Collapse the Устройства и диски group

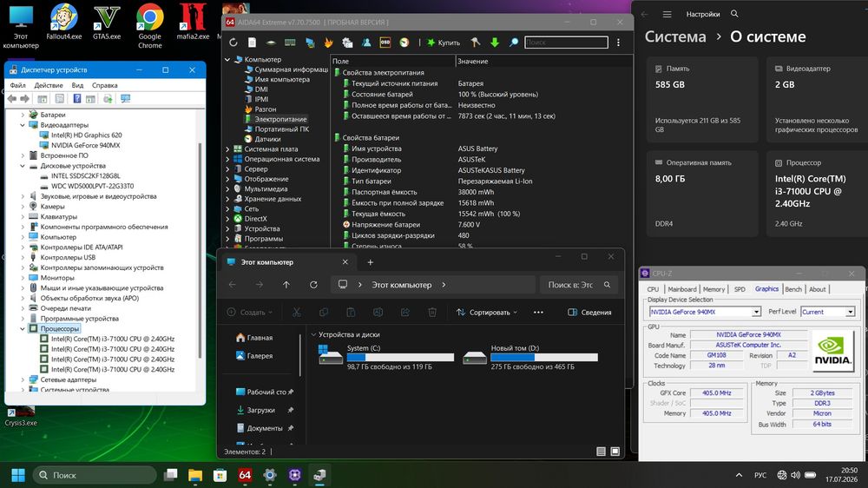tap(314, 334)
